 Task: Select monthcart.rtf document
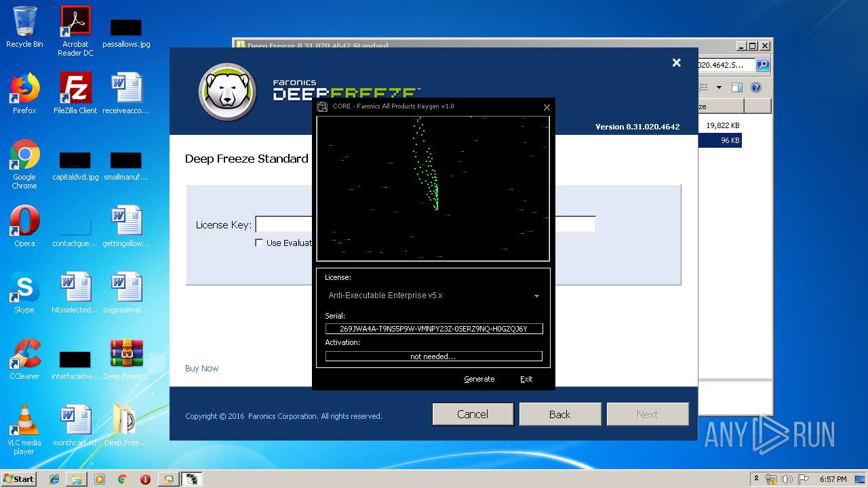coord(75,426)
